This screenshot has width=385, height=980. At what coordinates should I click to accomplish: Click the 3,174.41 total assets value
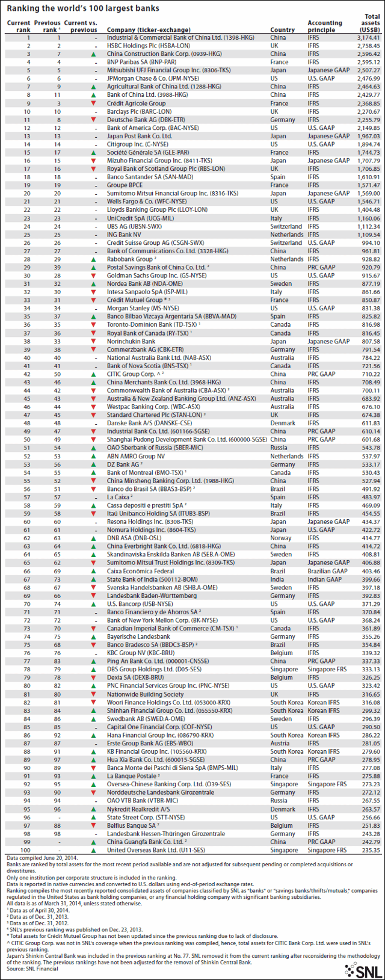pyautogui.click(x=368, y=38)
